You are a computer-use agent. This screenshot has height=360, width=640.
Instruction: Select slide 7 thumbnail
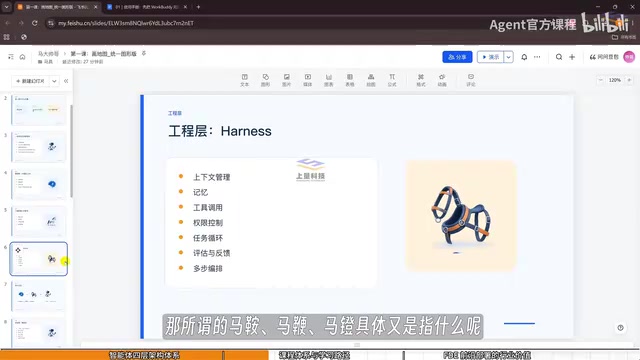tap(39, 296)
